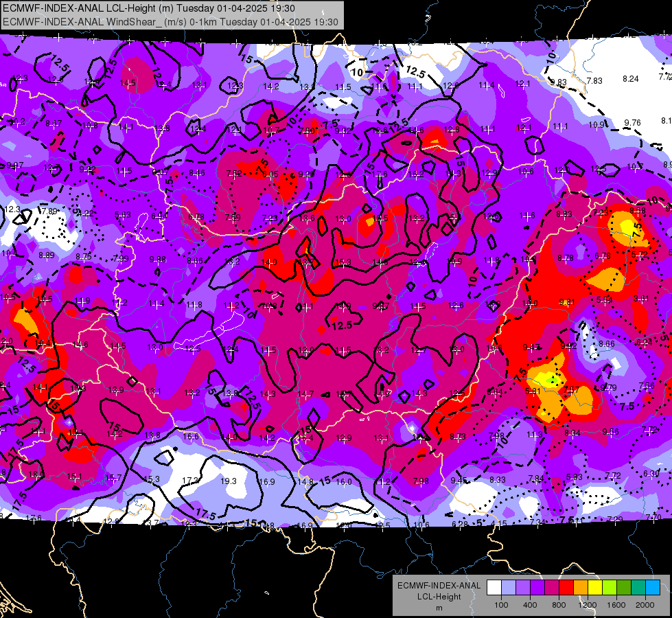Click the white legend color swatch
Image resolution: width=672 pixels, height=618 pixels.
(494, 588)
